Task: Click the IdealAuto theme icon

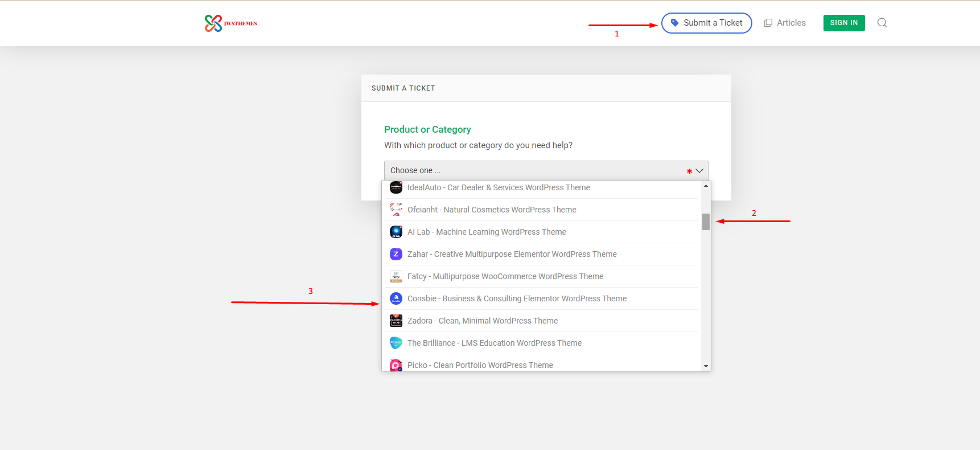Action: (x=396, y=187)
